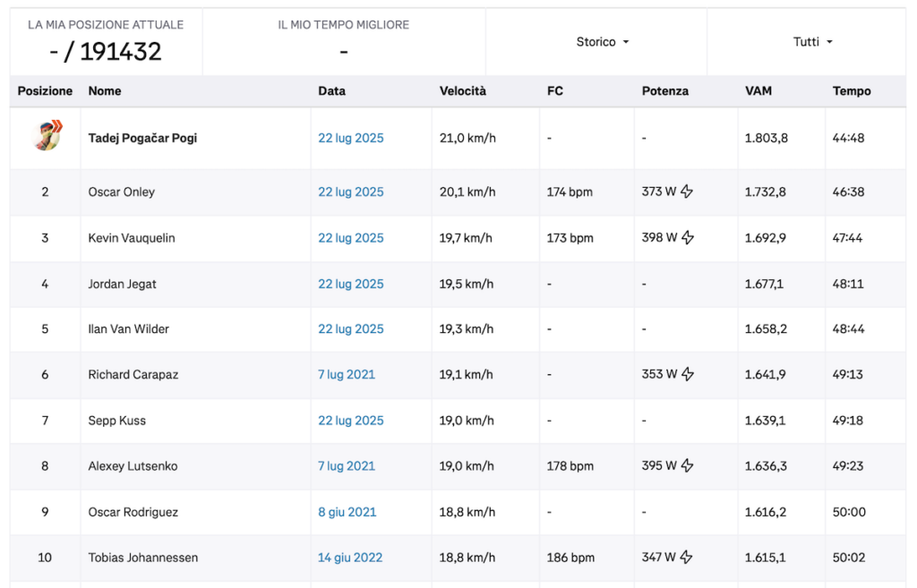Open the Storico dropdown
The image size is (917, 588).
tap(603, 42)
